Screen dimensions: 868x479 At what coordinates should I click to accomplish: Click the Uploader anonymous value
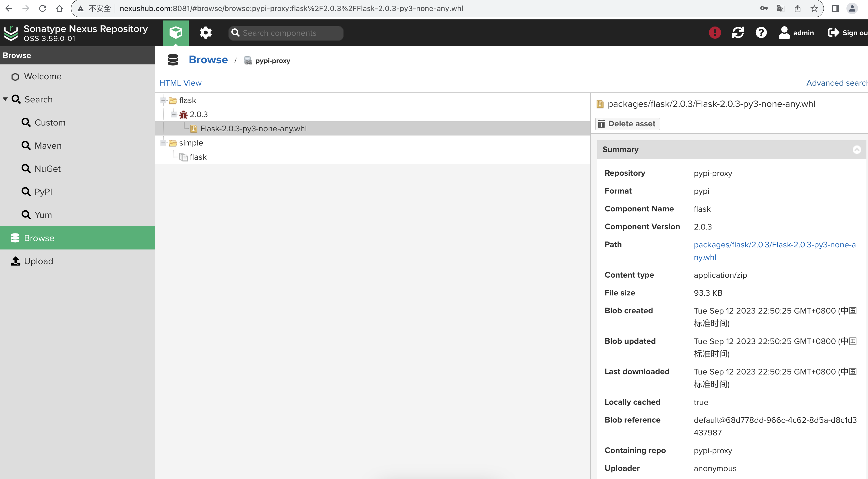pos(715,468)
